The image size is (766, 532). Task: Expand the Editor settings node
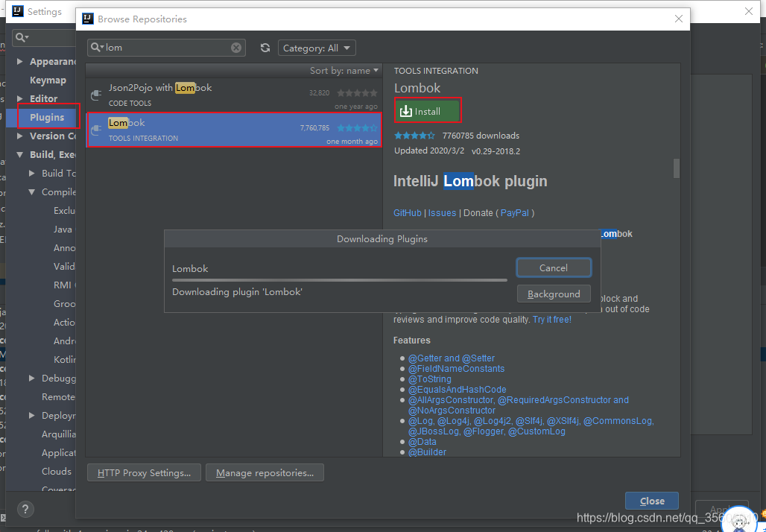pos(20,98)
